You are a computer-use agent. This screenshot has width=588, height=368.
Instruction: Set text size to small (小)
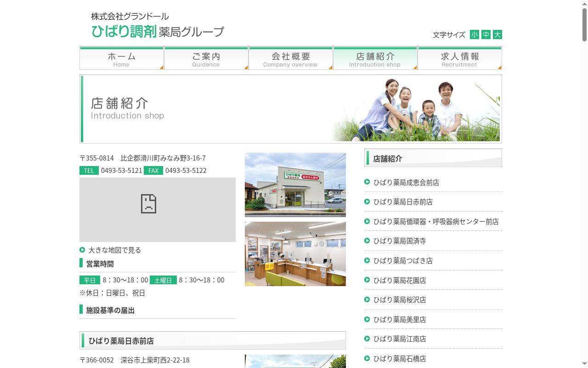coord(475,34)
